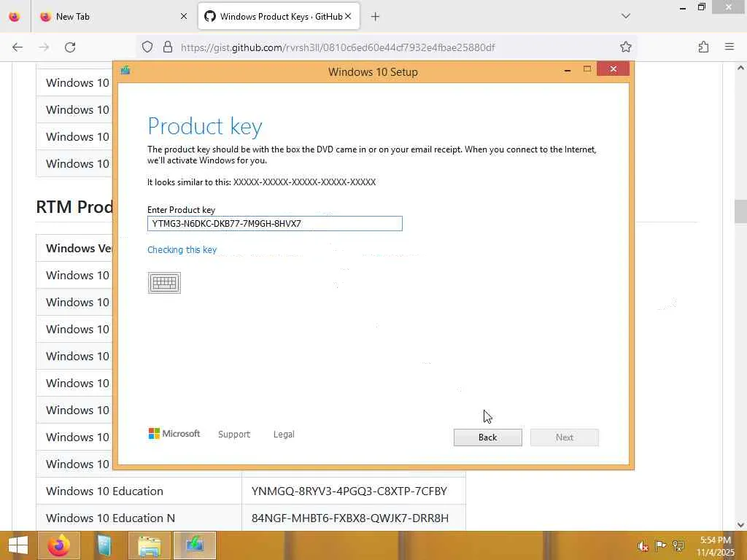This screenshot has width=747, height=560.
Task: Select the Windows Product Keys GitHub tab
Action: 279,17
